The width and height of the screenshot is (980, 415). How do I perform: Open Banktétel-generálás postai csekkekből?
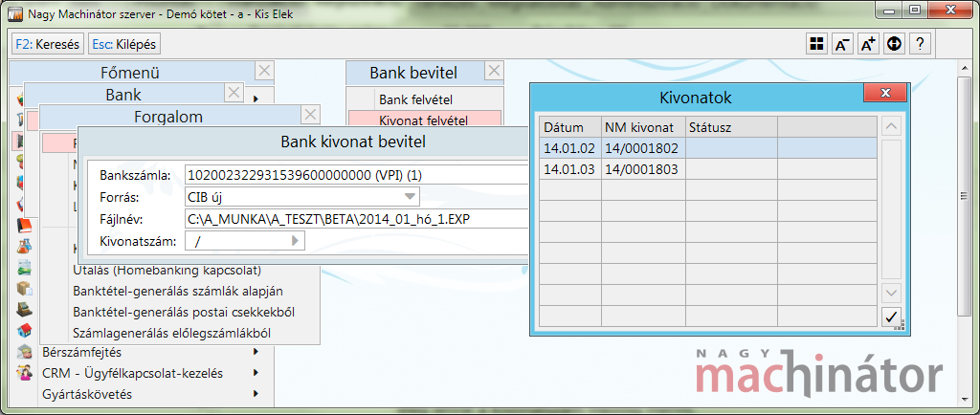(184, 312)
